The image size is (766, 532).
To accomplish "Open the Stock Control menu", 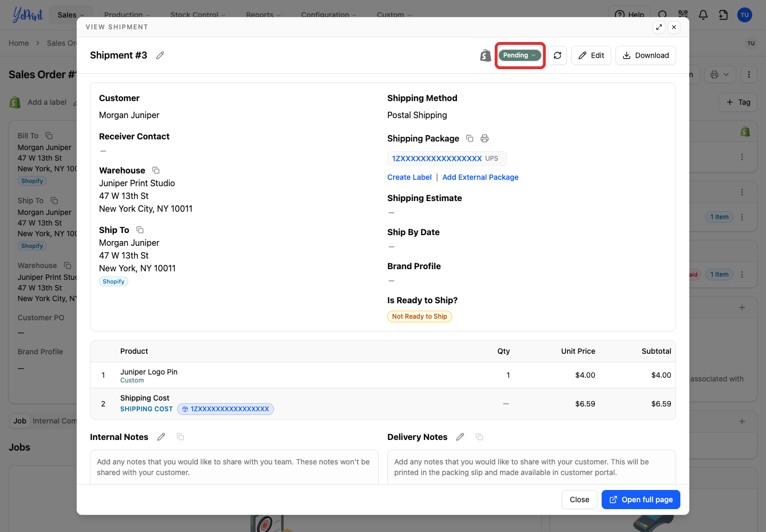I will 198,15.
